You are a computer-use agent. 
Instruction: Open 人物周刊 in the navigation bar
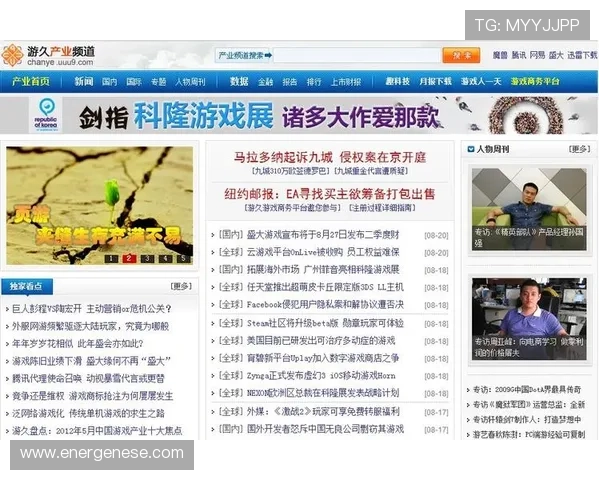coord(190,82)
